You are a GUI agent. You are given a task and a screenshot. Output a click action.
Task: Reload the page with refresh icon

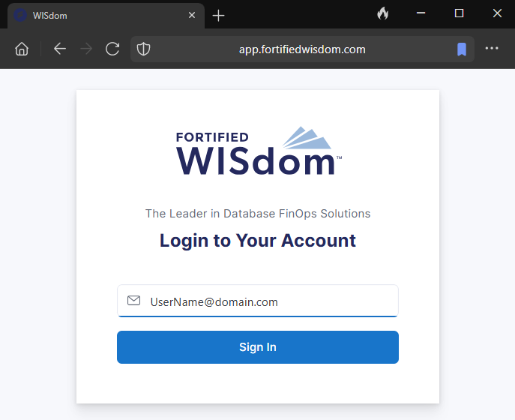click(x=112, y=49)
